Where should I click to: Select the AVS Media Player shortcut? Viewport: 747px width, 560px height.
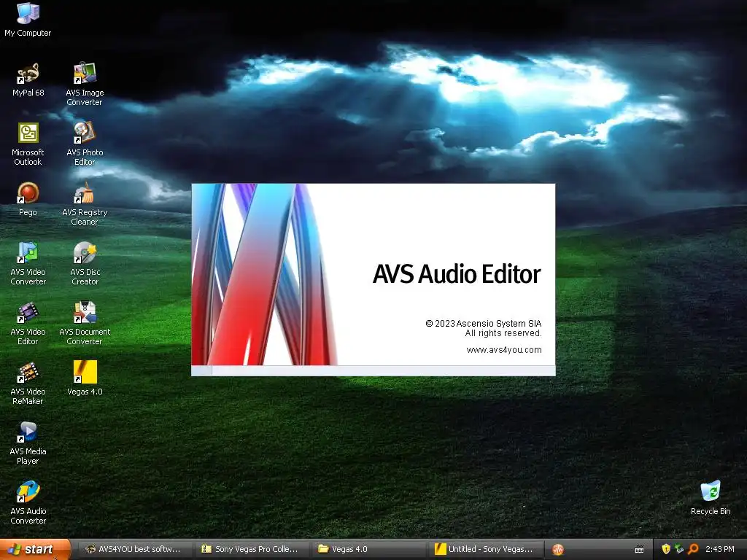[x=28, y=443]
